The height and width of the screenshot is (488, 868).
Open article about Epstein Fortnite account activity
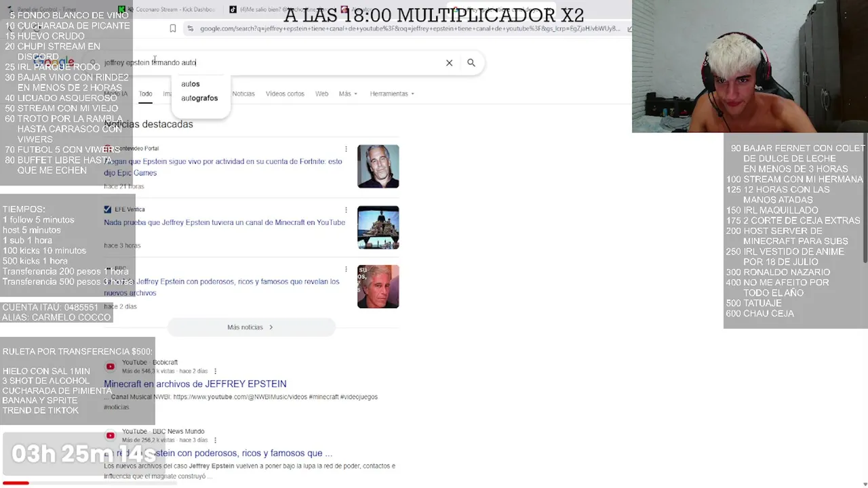tap(223, 167)
